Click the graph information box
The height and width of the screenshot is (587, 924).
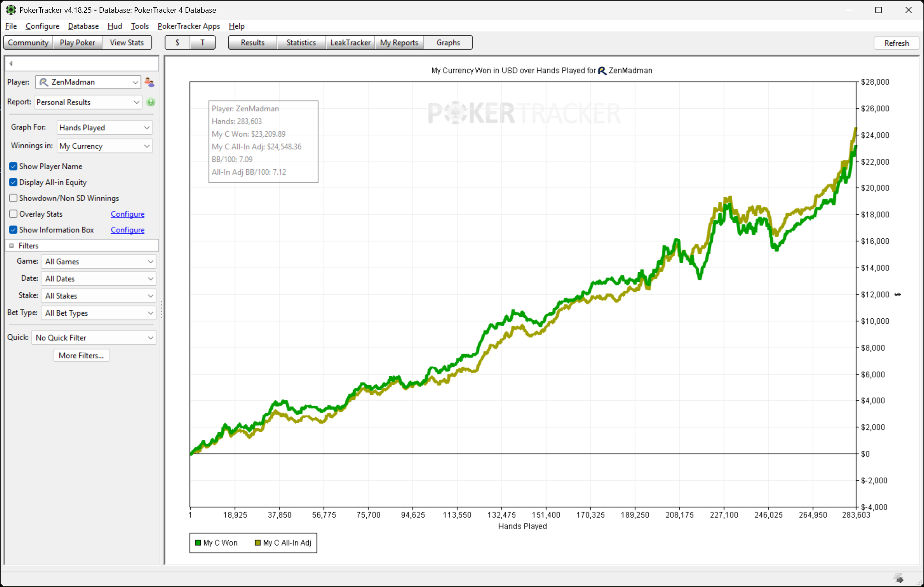click(x=263, y=142)
